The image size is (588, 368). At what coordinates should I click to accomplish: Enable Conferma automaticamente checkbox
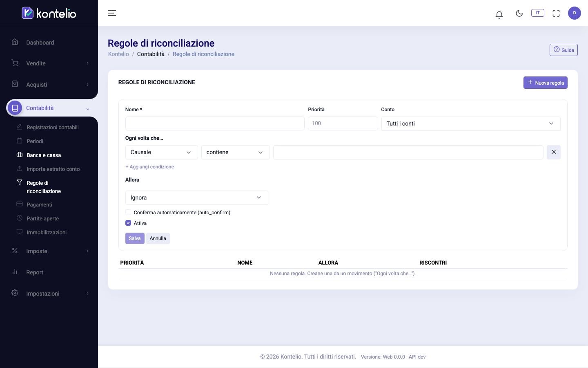[x=128, y=212]
